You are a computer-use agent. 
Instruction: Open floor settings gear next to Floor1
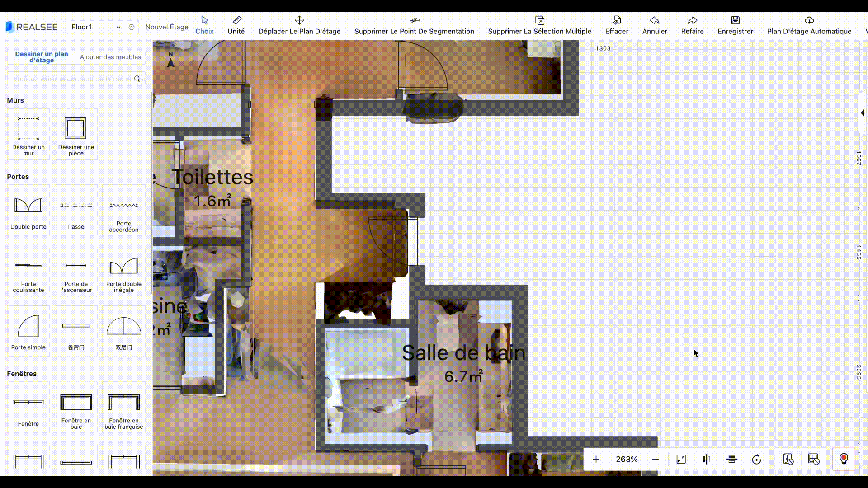pos(132,27)
